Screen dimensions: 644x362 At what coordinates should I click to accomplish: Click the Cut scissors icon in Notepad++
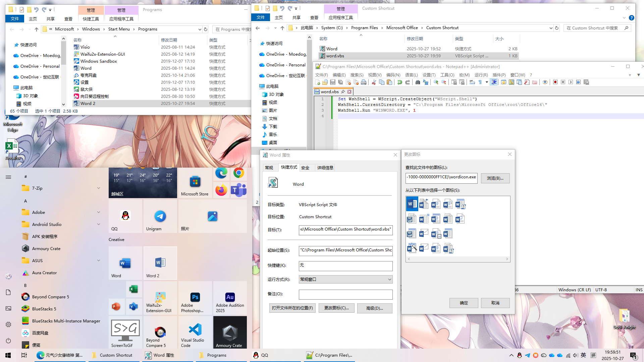[x=374, y=82]
